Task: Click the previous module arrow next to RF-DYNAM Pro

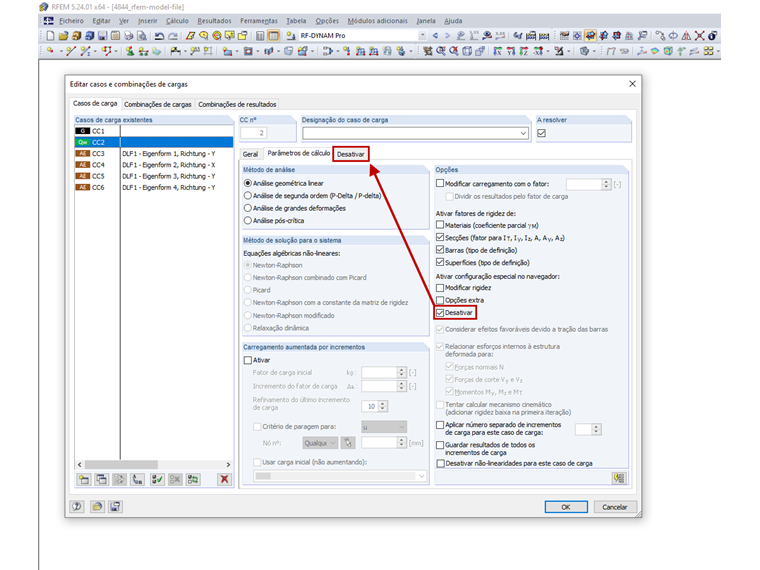Action: pyautogui.click(x=435, y=35)
